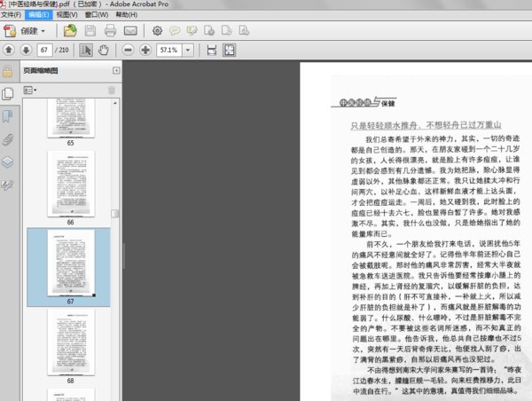Choose the hand pan tool
Viewport: 532px width, 401px height.
point(104,51)
